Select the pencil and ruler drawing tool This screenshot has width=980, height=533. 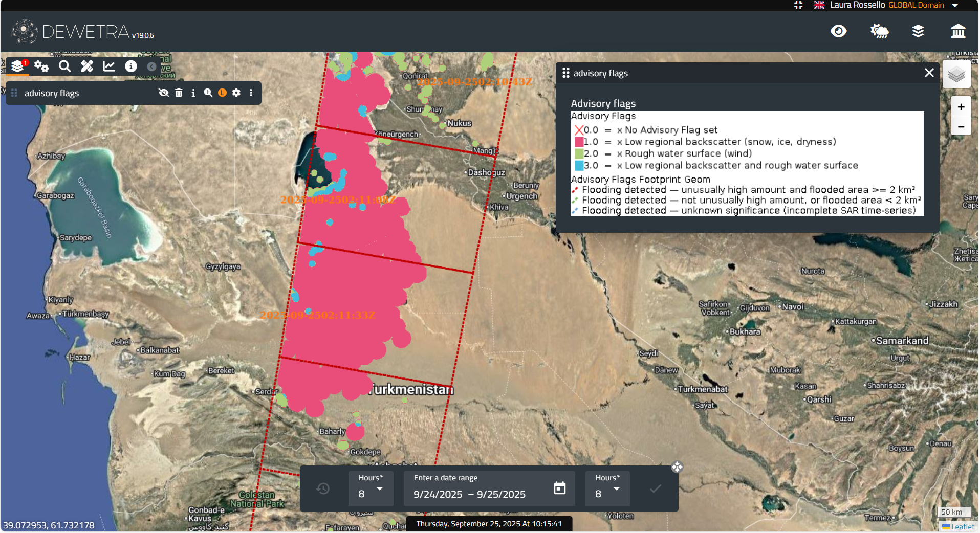coord(87,66)
